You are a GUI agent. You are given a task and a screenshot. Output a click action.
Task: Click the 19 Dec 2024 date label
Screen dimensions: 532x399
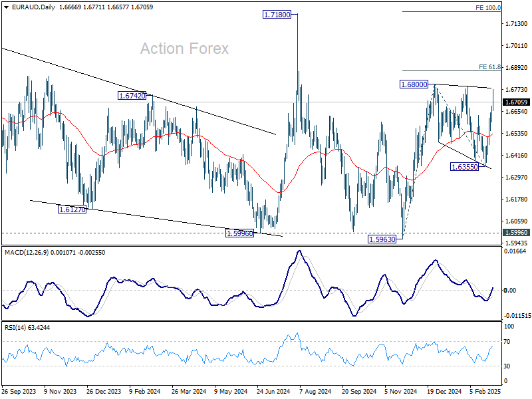pos(444,391)
